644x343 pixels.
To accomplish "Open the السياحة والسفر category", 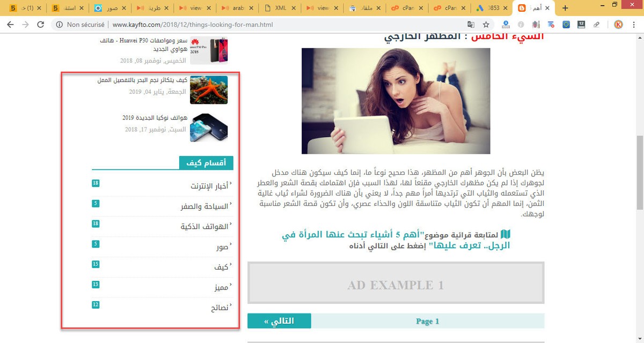I will point(204,206).
